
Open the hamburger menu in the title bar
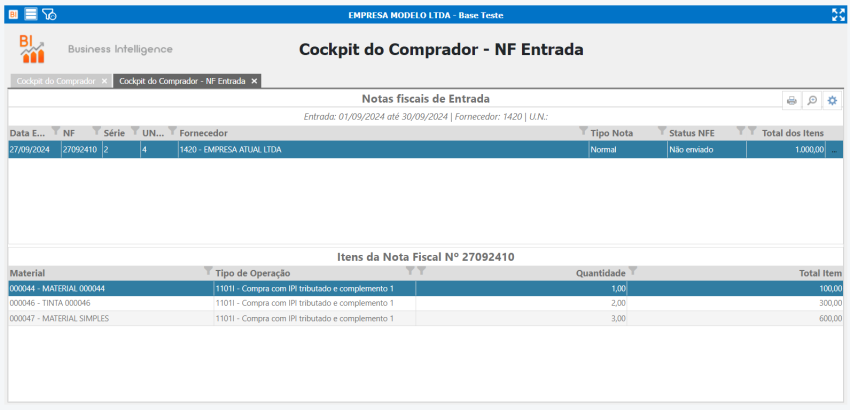tap(31, 15)
